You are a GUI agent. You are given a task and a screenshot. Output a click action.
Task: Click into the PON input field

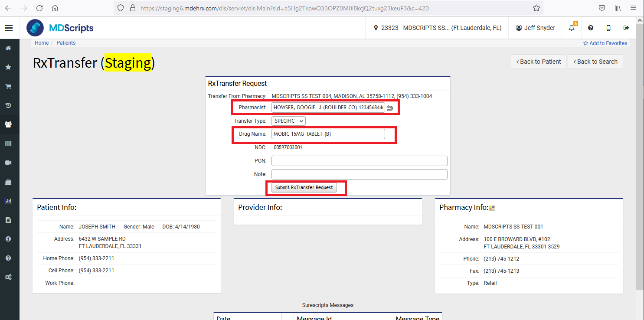pos(359,161)
